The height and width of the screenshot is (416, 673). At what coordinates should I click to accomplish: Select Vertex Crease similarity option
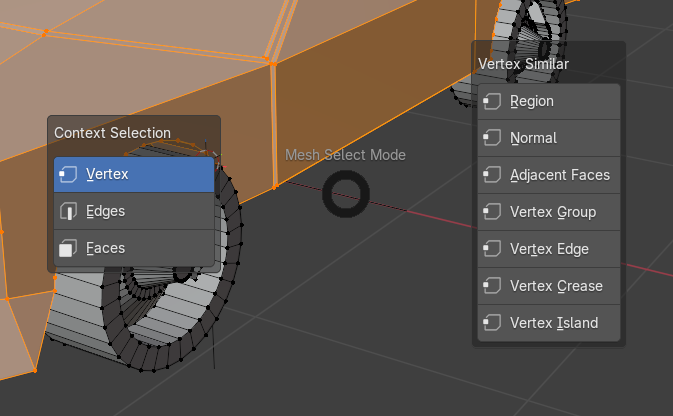(549, 286)
